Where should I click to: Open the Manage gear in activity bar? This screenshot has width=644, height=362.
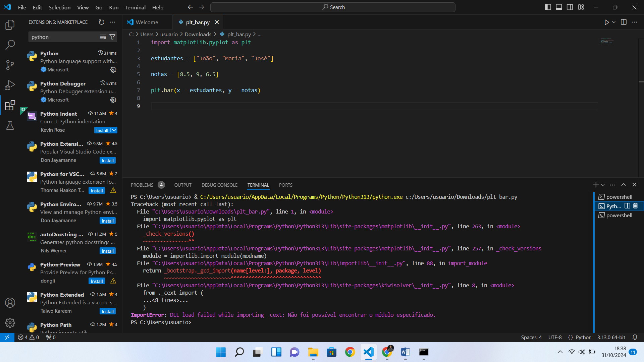[x=10, y=322]
